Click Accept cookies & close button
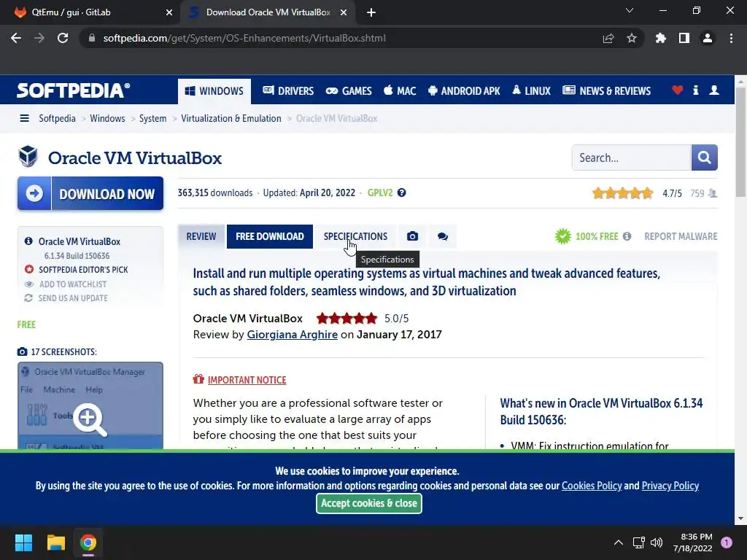This screenshot has height=560, width=747. coord(368,503)
